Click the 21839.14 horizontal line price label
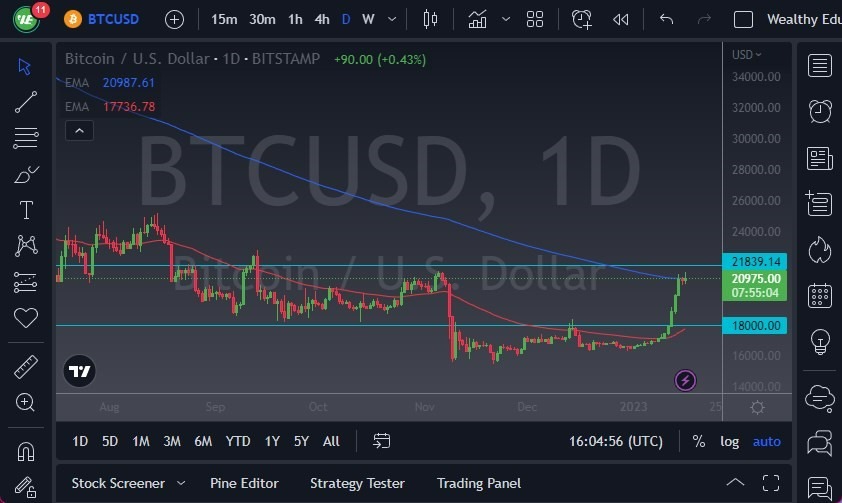 point(755,261)
